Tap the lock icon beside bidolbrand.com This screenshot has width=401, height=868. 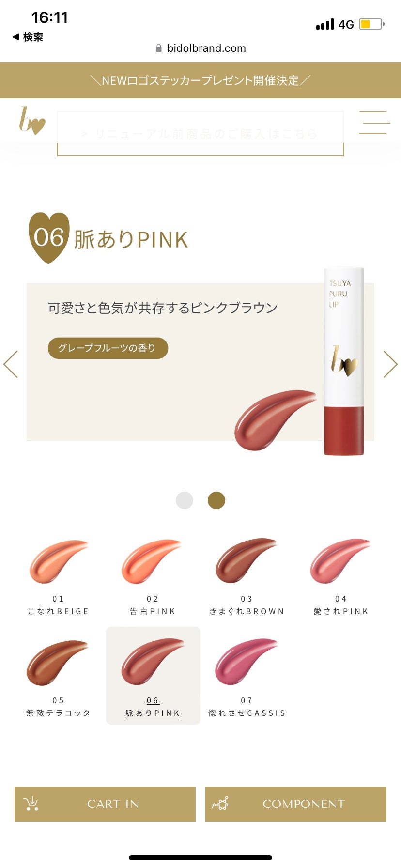click(x=158, y=48)
